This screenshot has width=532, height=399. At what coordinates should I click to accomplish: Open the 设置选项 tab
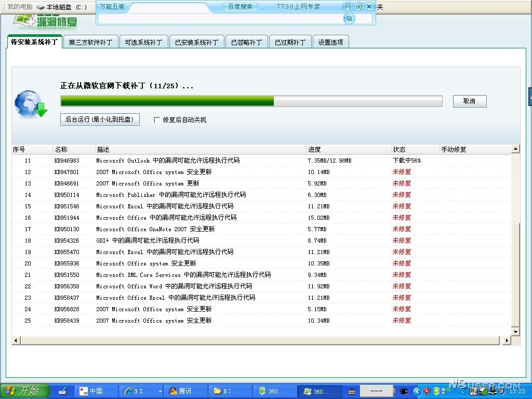click(331, 42)
